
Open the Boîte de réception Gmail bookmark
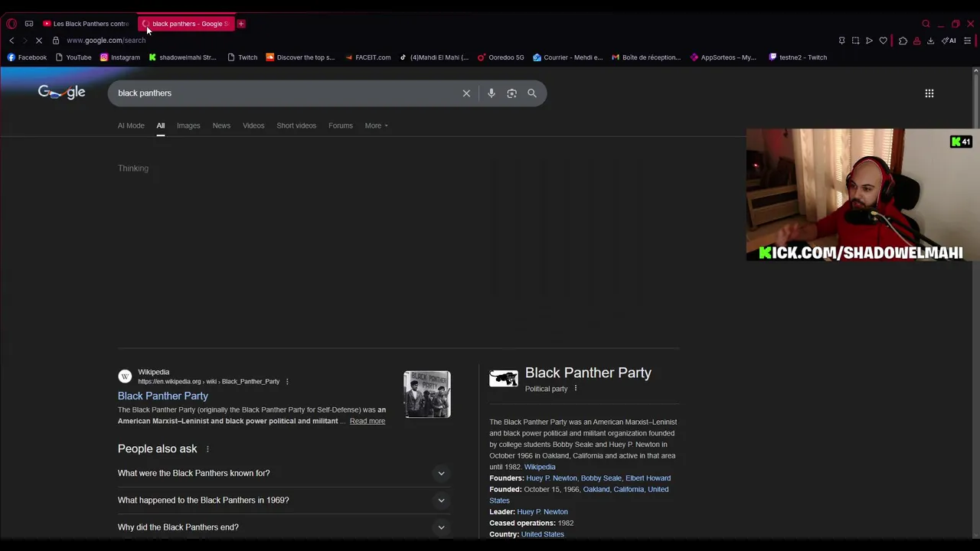click(x=647, y=57)
